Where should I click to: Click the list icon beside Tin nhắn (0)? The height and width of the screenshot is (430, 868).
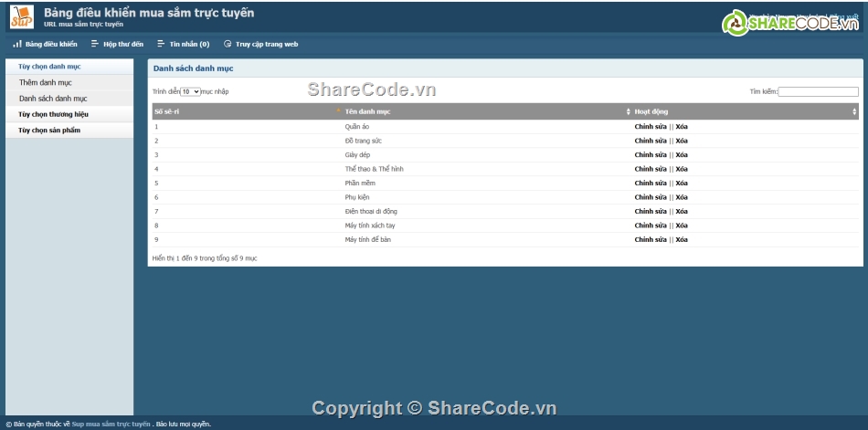pyautogui.click(x=161, y=44)
